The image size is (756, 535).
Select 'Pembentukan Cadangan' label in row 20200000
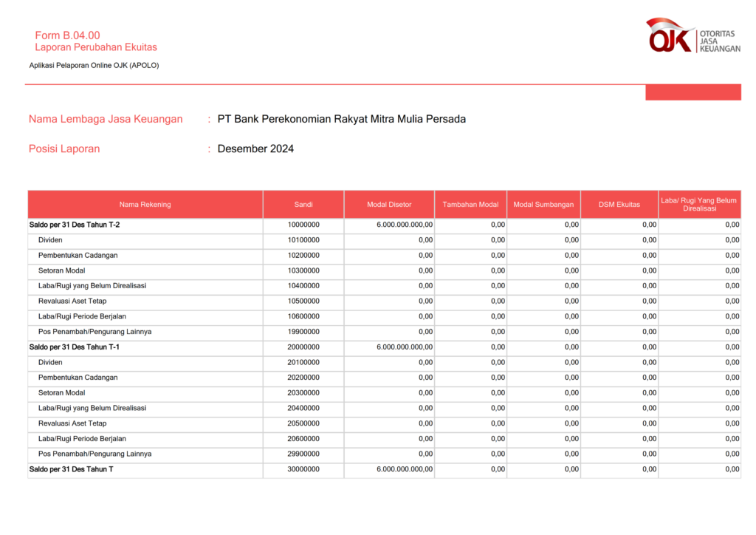78,378
